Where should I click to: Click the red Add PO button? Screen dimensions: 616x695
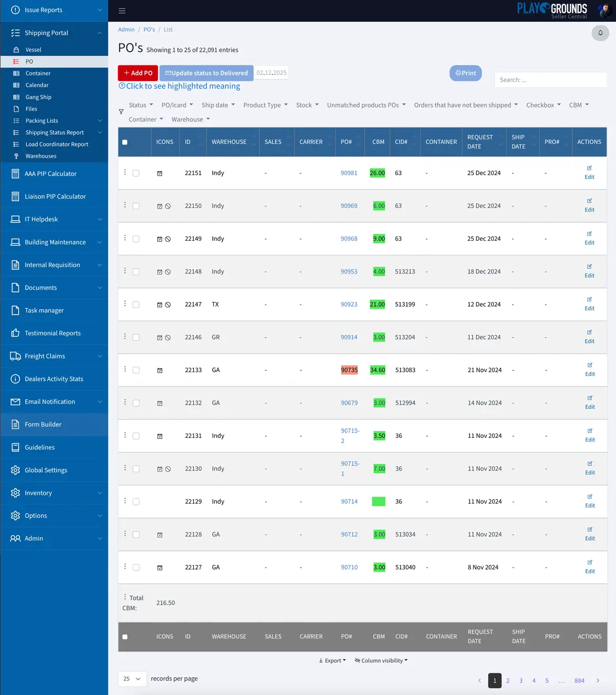pos(137,73)
